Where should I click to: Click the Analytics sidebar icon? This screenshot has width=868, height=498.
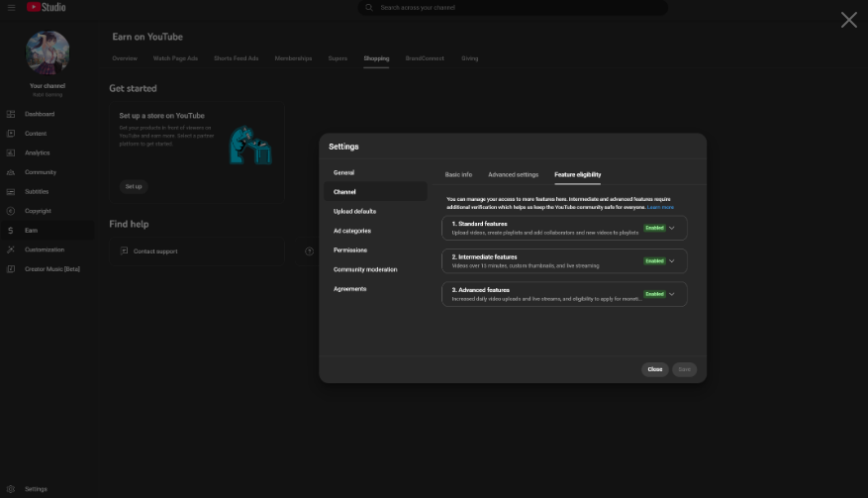click(11, 152)
